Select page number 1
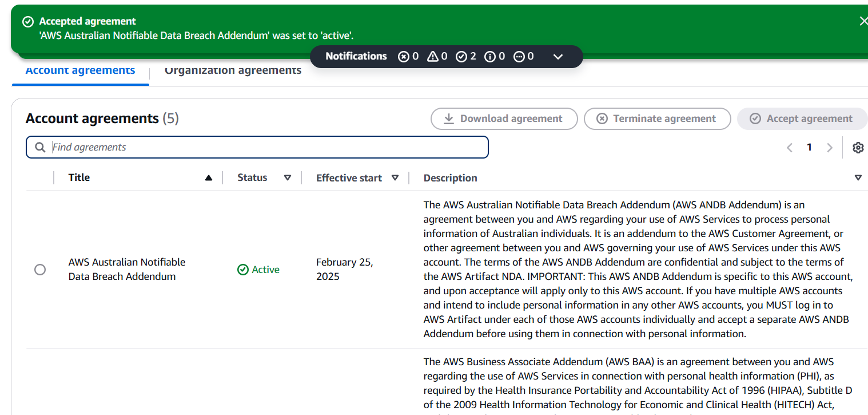Image resolution: width=868 pixels, height=415 pixels. 809,147
